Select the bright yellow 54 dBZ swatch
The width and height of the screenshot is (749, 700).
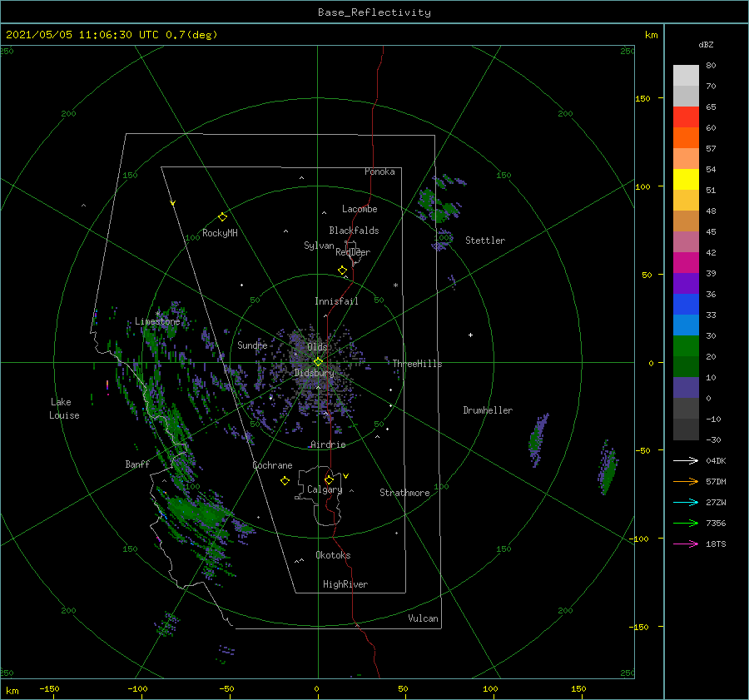[x=686, y=179]
